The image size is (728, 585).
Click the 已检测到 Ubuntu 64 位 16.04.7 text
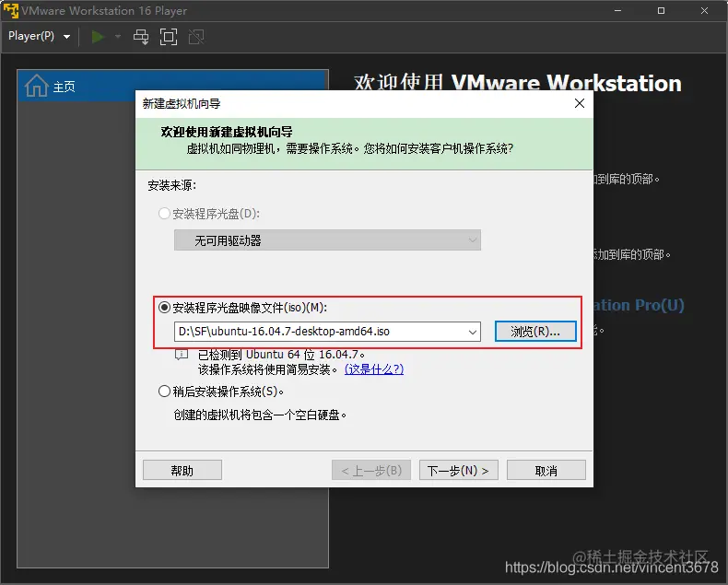pyautogui.click(x=281, y=355)
